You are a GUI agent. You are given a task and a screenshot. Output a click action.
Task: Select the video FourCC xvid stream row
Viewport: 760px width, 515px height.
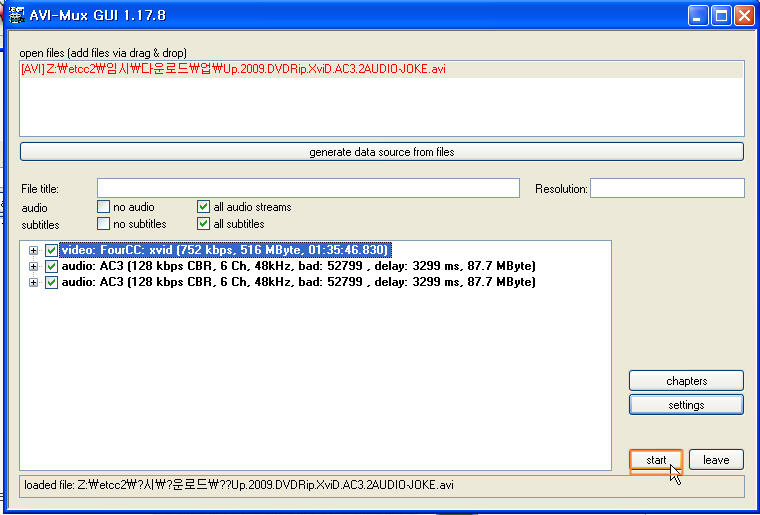coord(225,250)
